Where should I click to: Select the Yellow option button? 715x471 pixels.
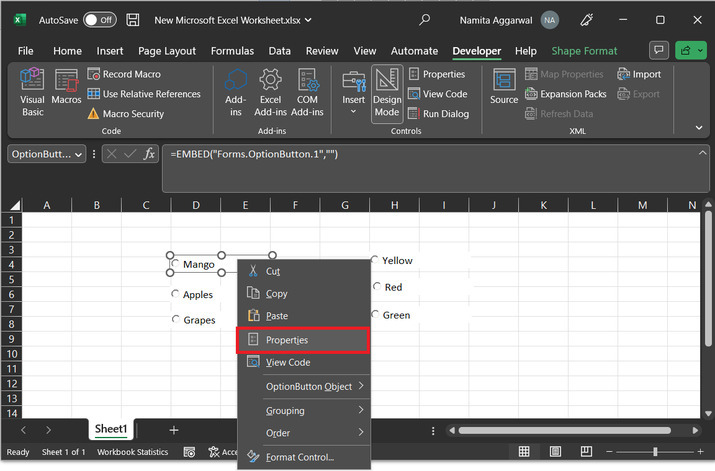coord(375,260)
